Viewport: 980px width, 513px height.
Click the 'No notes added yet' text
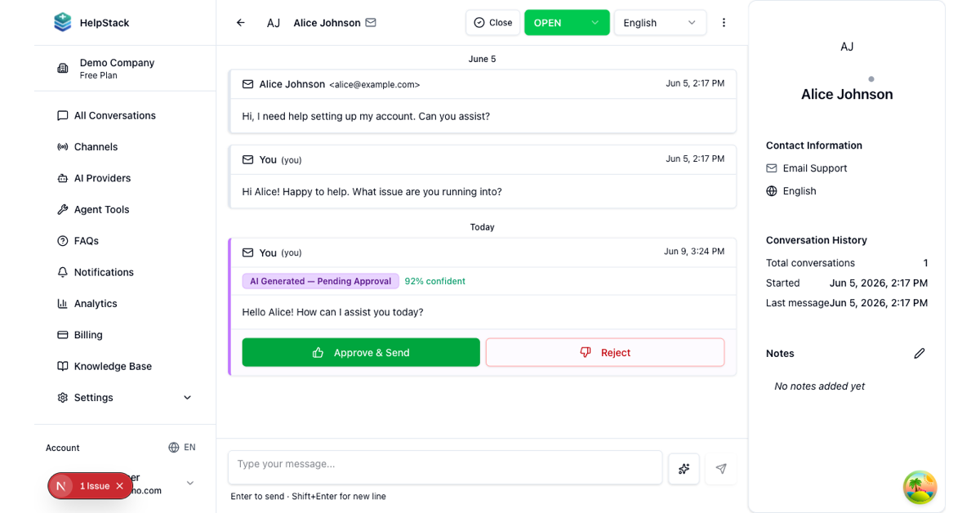(x=819, y=386)
